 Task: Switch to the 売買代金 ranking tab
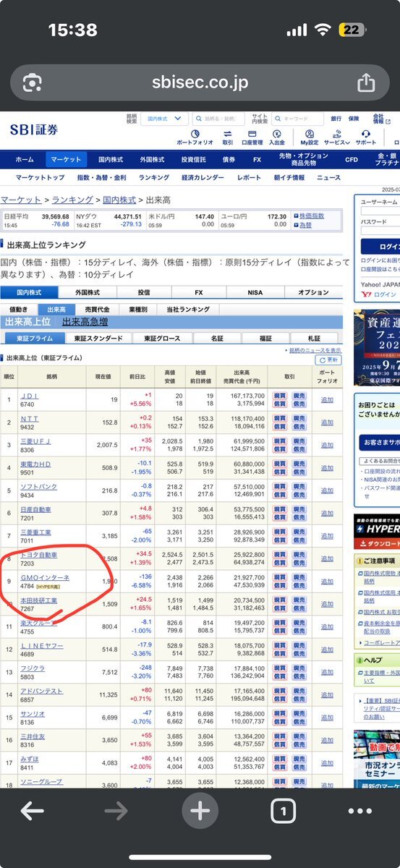(97, 309)
